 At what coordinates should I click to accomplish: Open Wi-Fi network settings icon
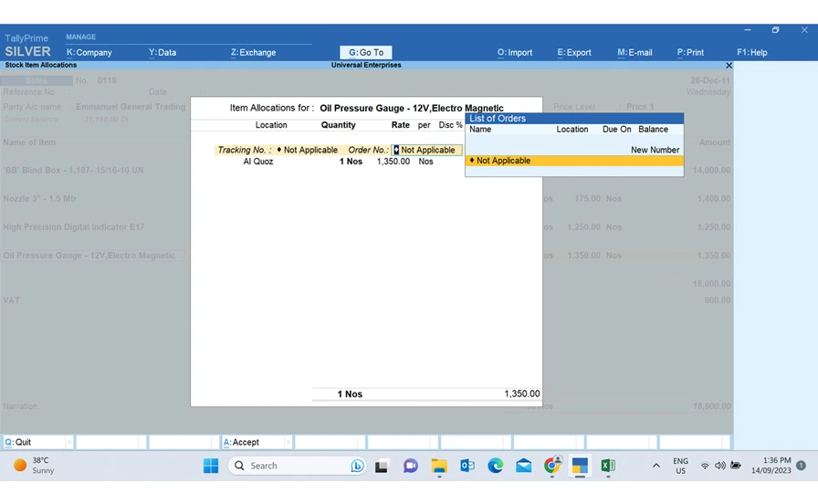705,466
